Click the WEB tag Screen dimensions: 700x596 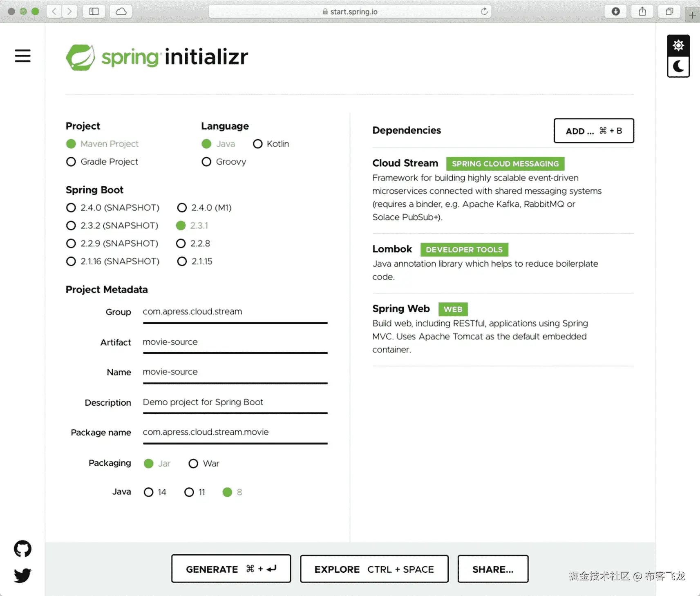(x=453, y=309)
